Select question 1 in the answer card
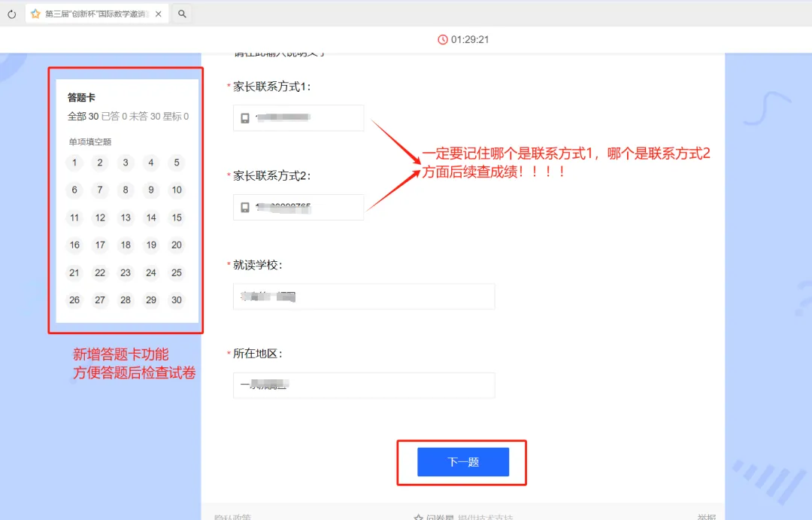 pos(74,163)
